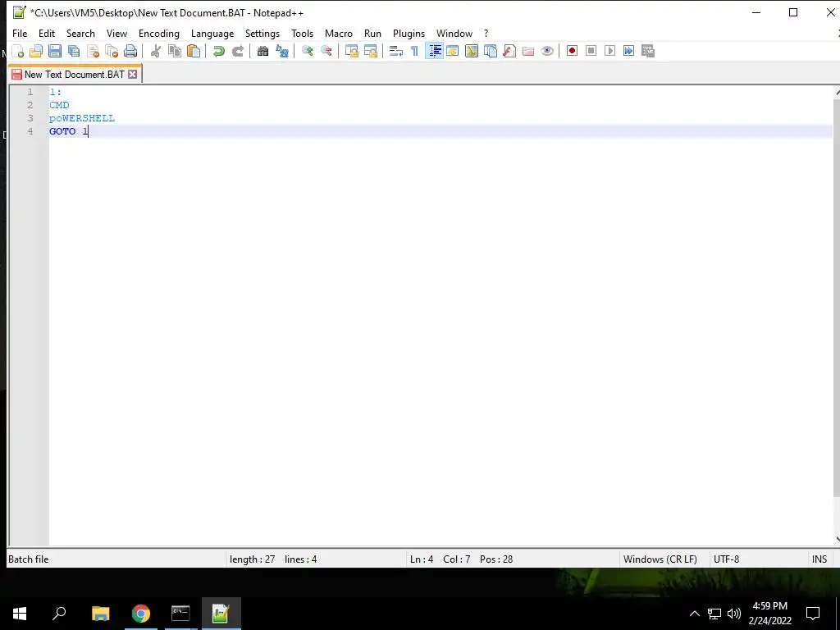Click the stop macro recording icon
Screen dimensions: 840x630
[x=591, y=51]
